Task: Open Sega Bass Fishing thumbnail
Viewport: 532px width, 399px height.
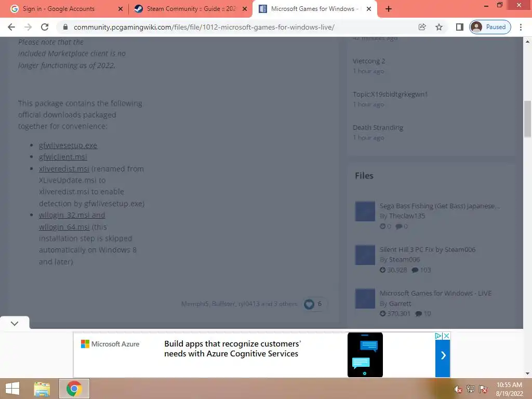Action: 365,211
